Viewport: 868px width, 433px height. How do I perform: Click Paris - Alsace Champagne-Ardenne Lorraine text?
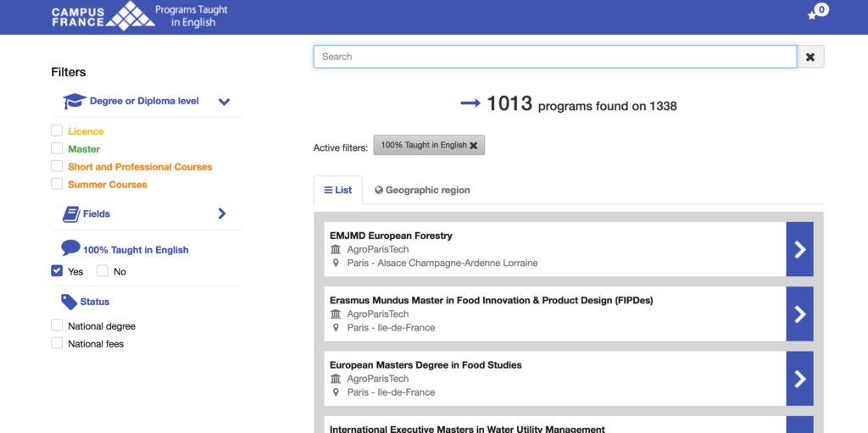(442, 263)
